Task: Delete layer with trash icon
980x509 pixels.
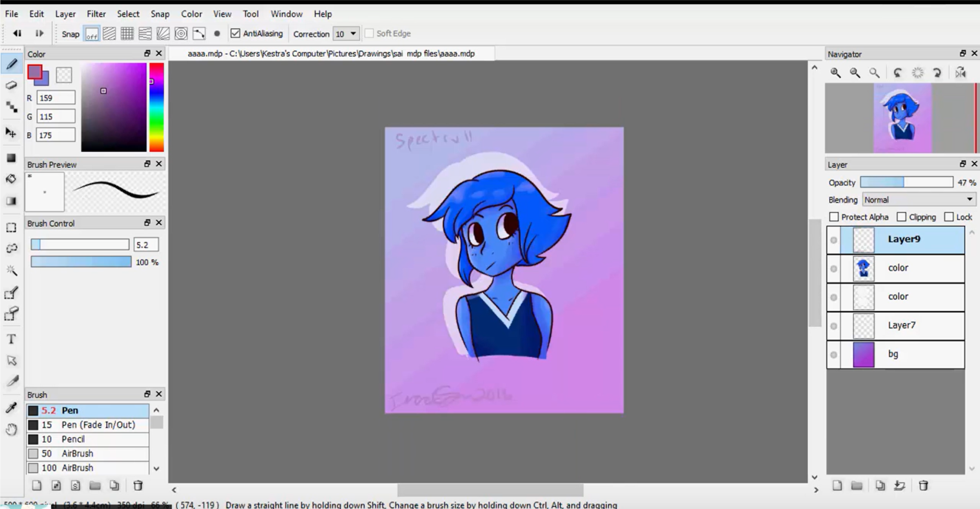Action: click(924, 486)
